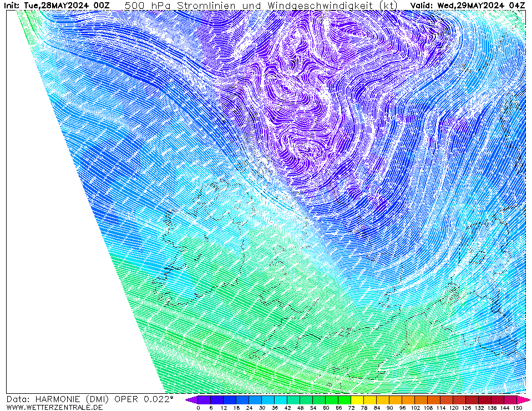Click the '500 hPa Stromlinien und Windgeschwindigkeit' title
Screen dimensions: 532x411
click(248, 6)
